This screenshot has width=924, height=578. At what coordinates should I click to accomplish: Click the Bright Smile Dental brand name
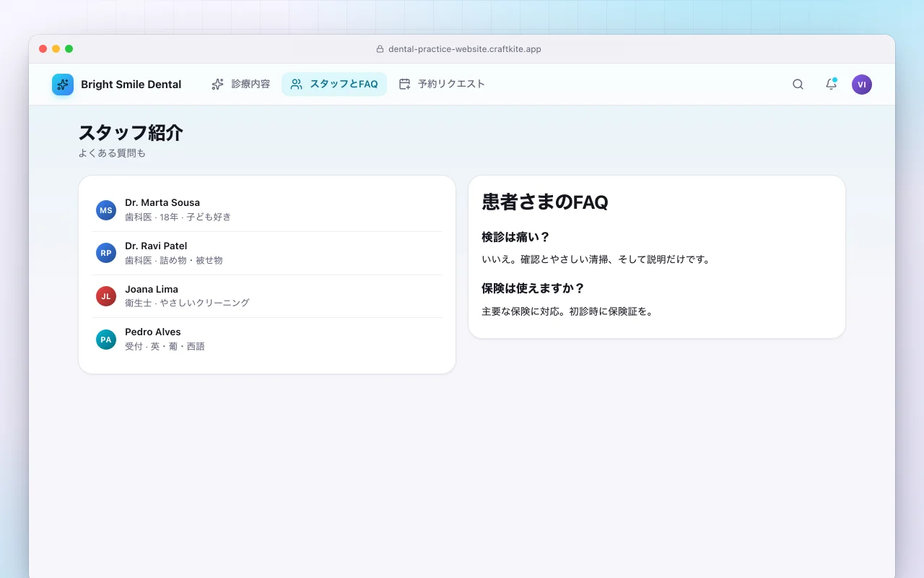pos(131,85)
